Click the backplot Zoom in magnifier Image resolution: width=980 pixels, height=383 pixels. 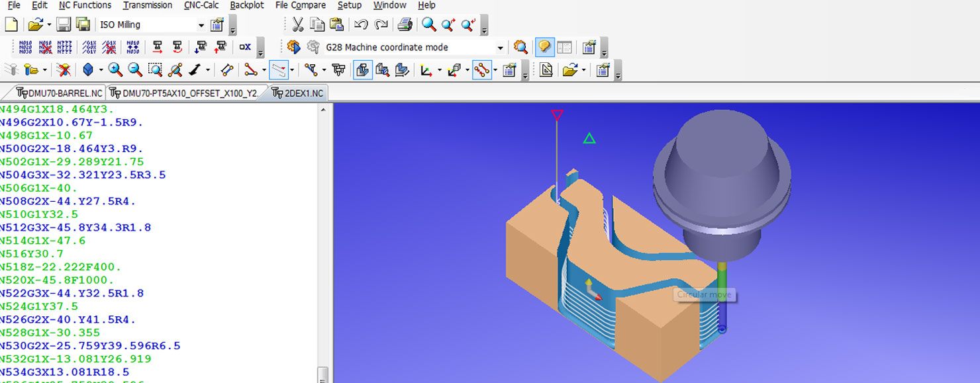[115, 69]
